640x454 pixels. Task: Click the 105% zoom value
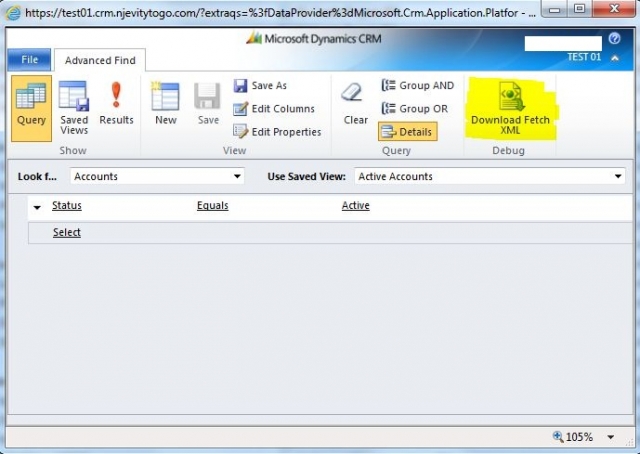579,437
